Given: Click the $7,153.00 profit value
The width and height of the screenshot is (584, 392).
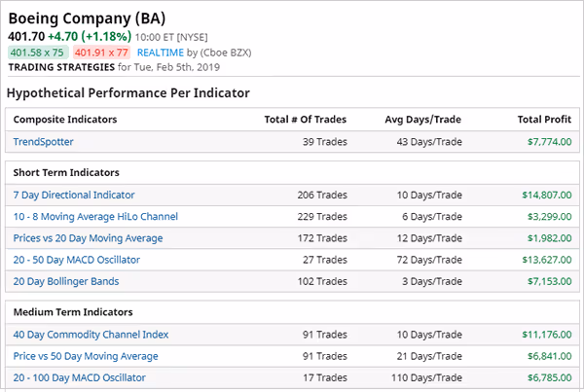Looking at the screenshot, I should click(x=549, y=281).
